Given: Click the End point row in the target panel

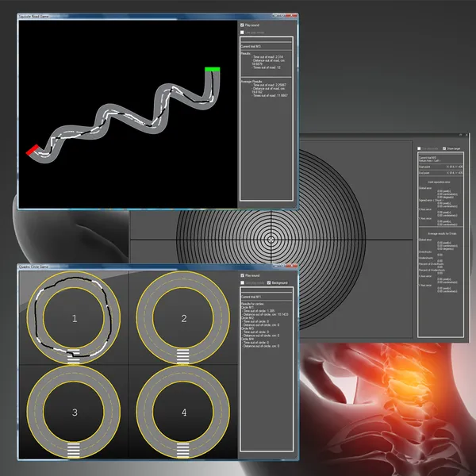Looking at the screenshot, I should [x=441, y=173].
